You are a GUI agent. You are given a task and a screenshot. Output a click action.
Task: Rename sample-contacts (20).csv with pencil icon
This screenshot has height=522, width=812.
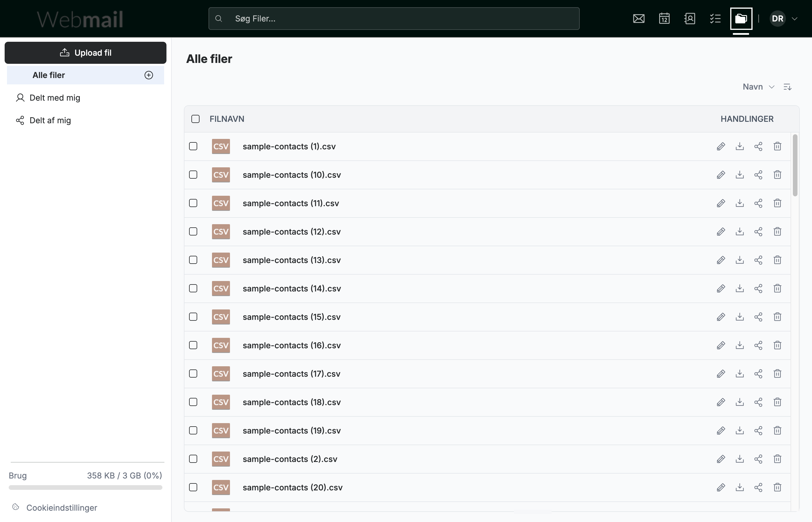[x=721, y=487]
